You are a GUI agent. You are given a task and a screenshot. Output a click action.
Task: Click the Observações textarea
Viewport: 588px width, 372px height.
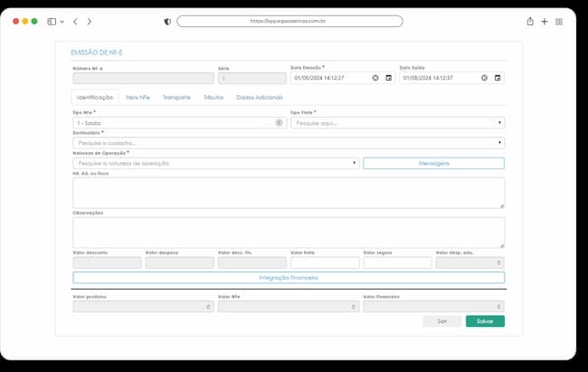(289, 233)
